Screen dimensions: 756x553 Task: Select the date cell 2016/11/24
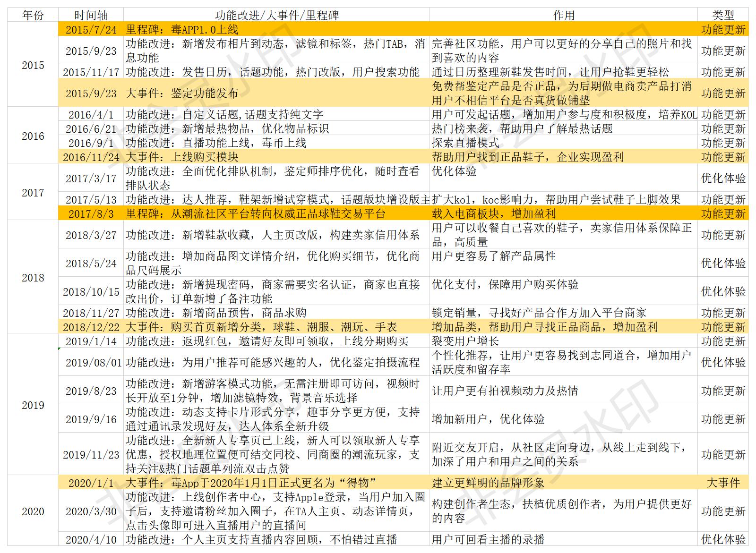coord(91,156)
